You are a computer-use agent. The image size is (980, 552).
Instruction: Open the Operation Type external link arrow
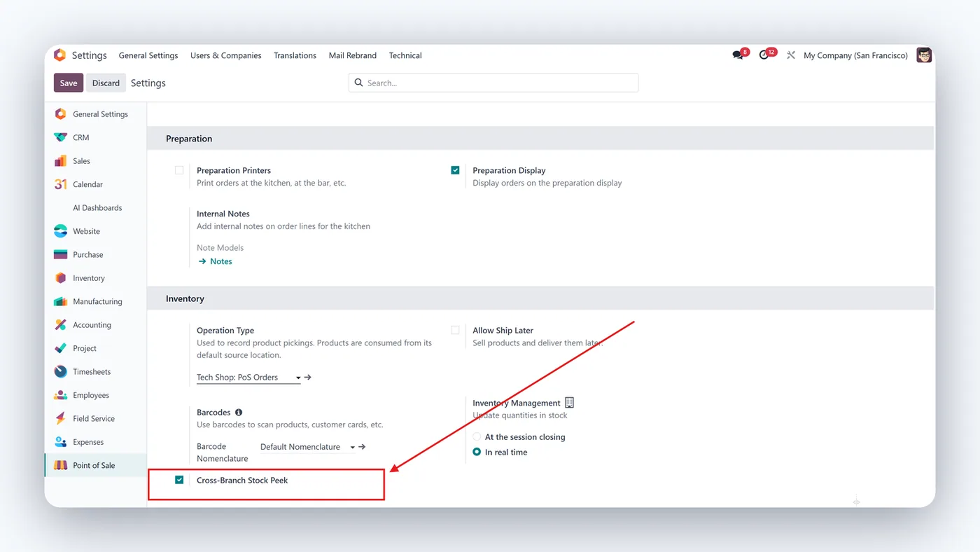click(308, 378)
